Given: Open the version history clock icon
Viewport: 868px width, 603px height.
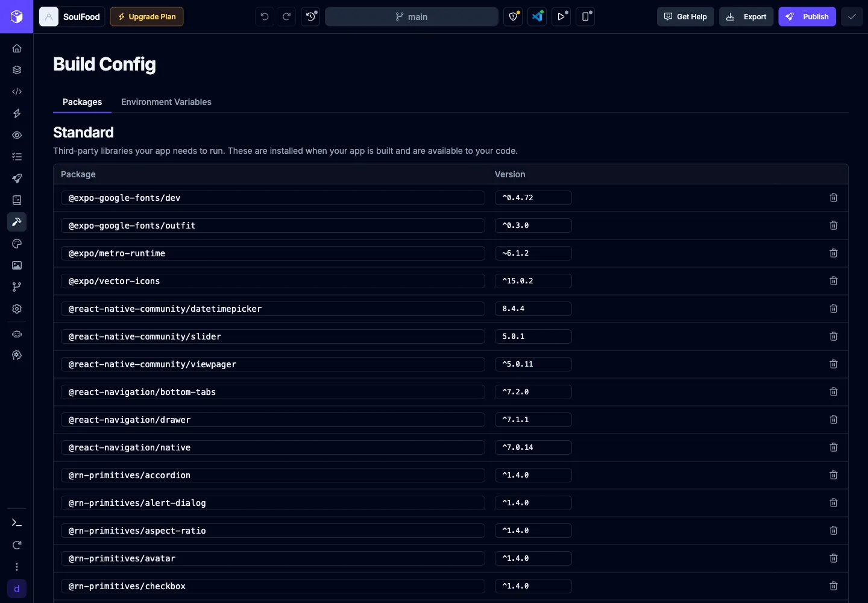Looking at the screenshot, I should point(310,17).
